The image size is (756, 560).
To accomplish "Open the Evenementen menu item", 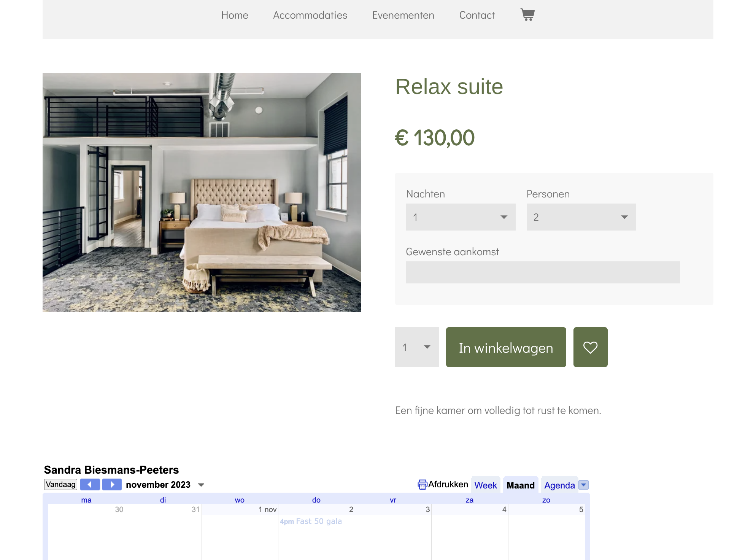I will pyautogui.click(x=403, y=15).
